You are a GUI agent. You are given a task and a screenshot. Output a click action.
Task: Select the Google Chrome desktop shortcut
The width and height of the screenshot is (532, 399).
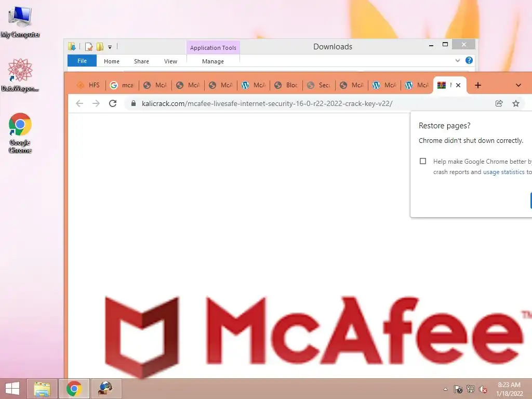coord(20,132)
